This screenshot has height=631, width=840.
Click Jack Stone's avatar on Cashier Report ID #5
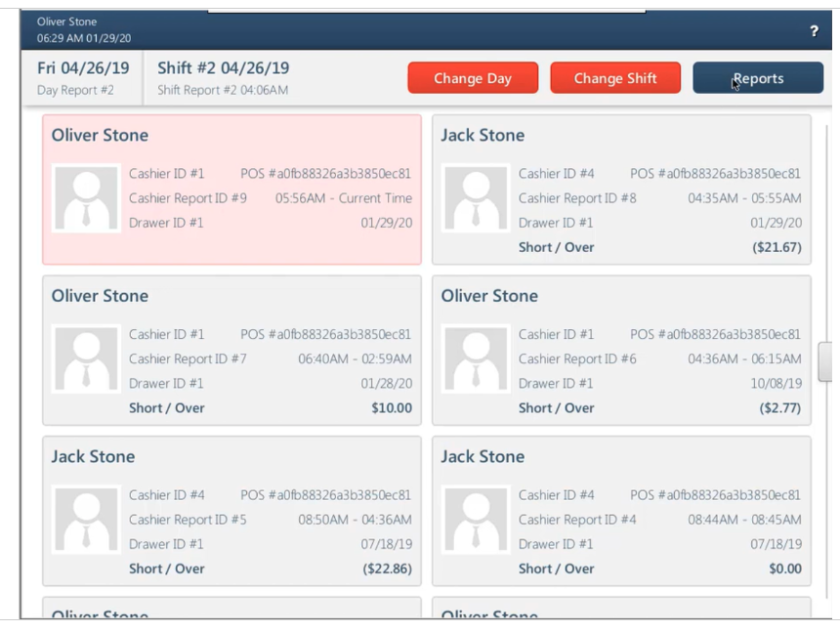pyautogui.click(x=85, y=519)
